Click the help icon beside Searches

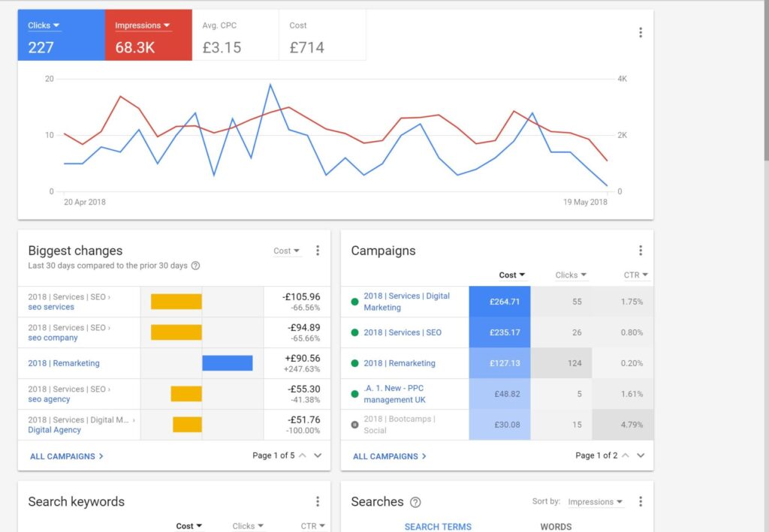click(x=415, y=502)
